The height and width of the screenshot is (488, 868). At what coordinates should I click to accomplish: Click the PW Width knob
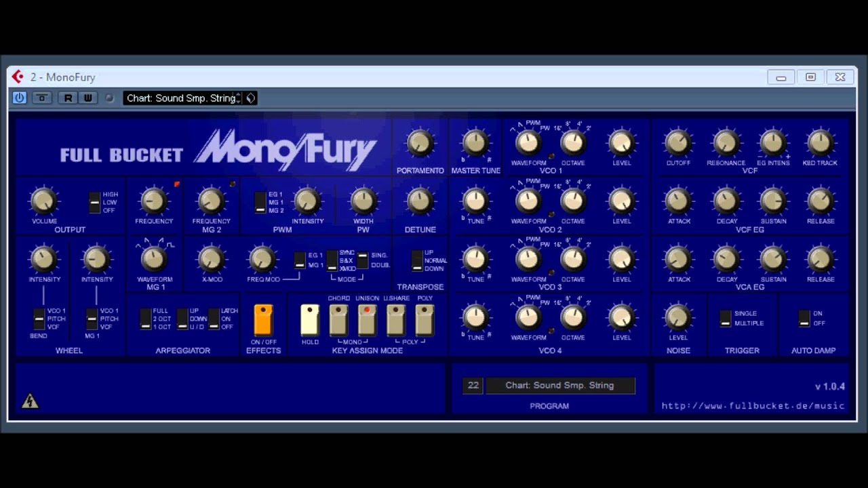(x=363, y=201)
